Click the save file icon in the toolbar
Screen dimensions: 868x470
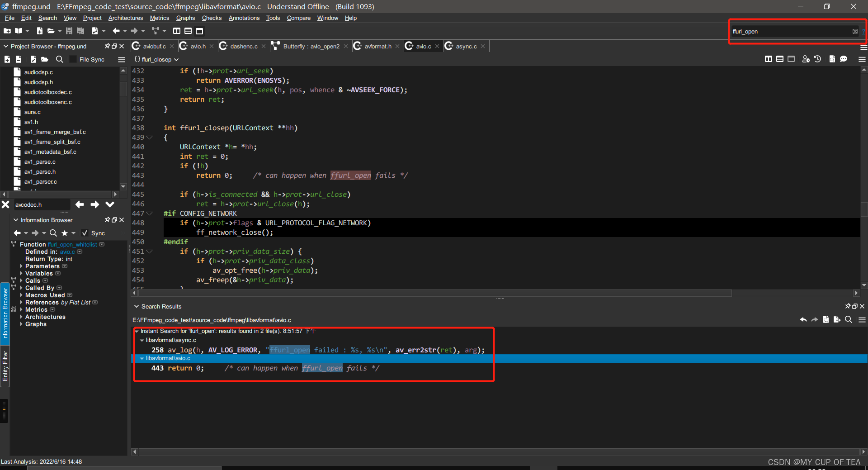pos(69,31)
